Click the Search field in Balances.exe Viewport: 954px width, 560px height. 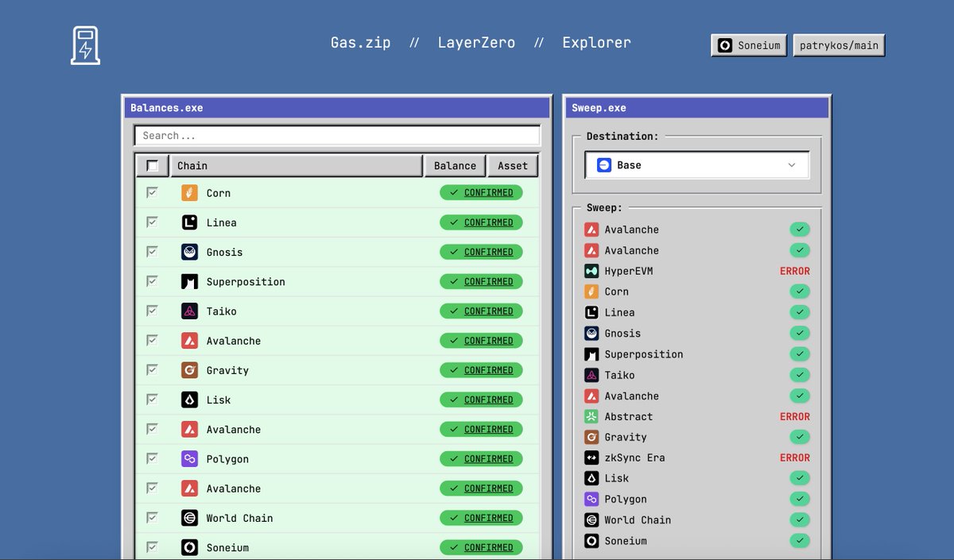(x=337, y=136)
